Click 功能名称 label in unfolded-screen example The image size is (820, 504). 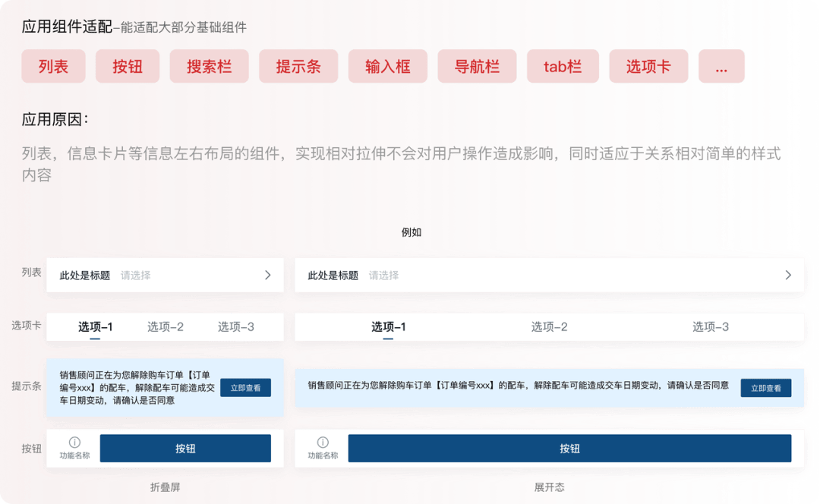tap(323, 456)
